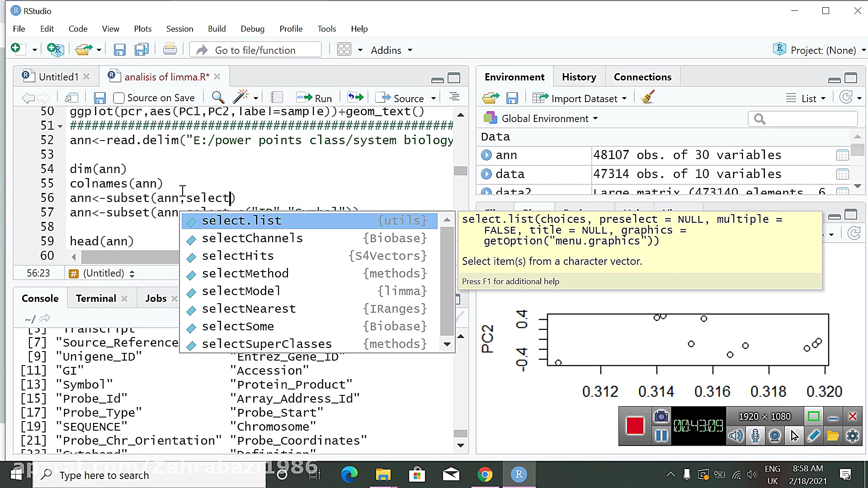Click the Source button
The width and height of the screenshot is (868, 488).
coord(400,98)
